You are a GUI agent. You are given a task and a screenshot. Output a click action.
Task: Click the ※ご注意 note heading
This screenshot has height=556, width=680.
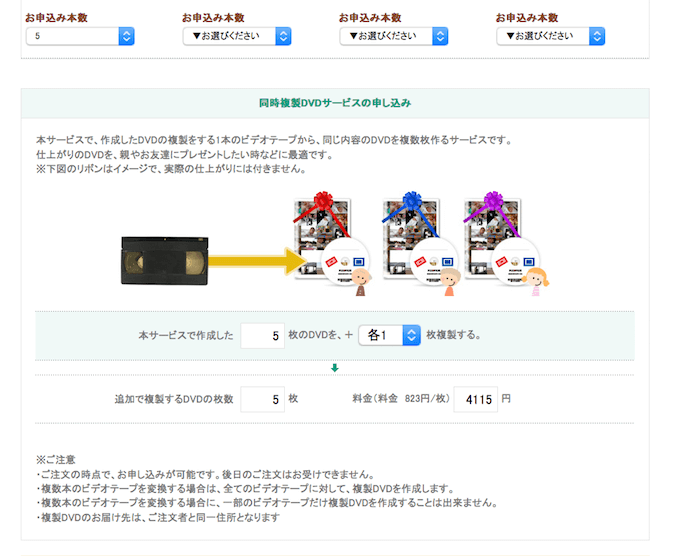(x=56, y=460)
